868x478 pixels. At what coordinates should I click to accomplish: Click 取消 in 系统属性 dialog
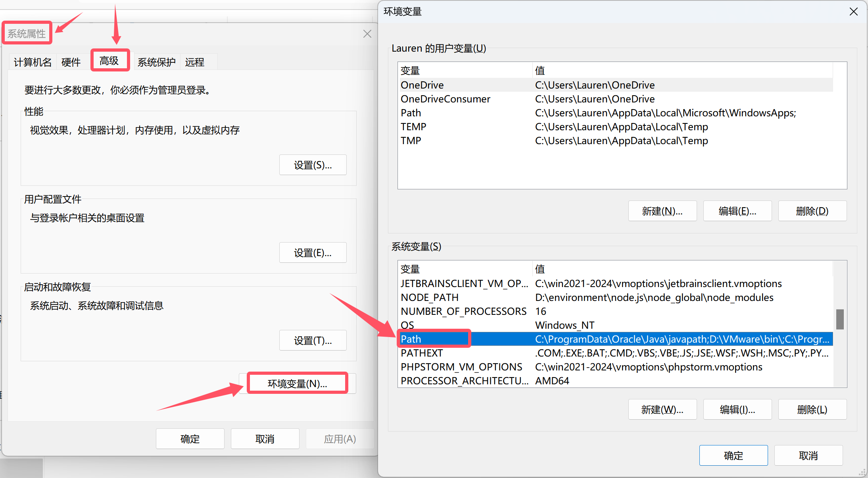(x=265, y=439)
